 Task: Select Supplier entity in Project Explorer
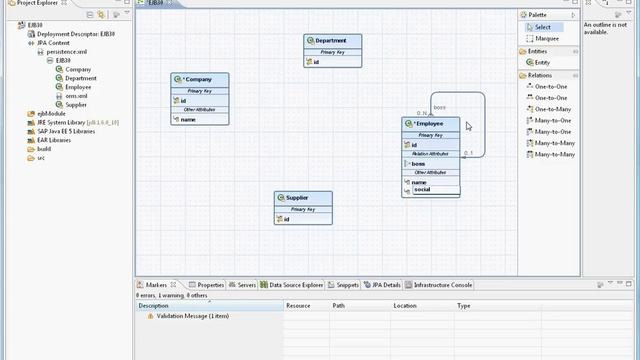(x=76, y=105)
